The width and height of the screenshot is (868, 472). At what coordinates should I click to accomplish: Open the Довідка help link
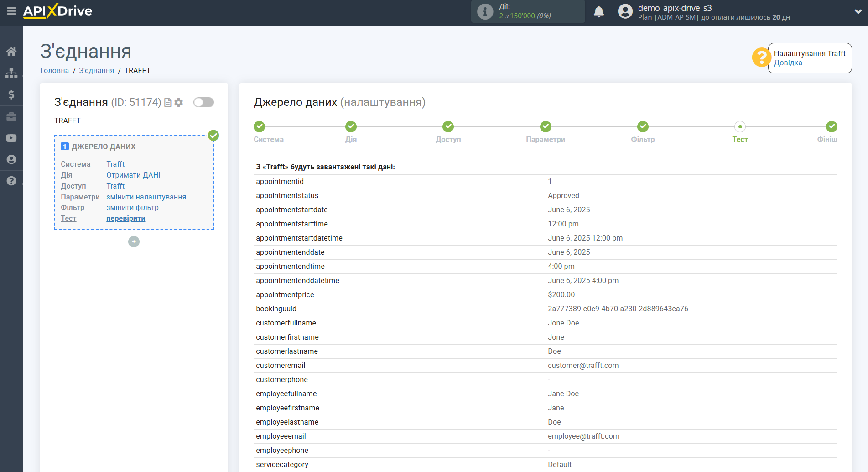click(788, 63)
